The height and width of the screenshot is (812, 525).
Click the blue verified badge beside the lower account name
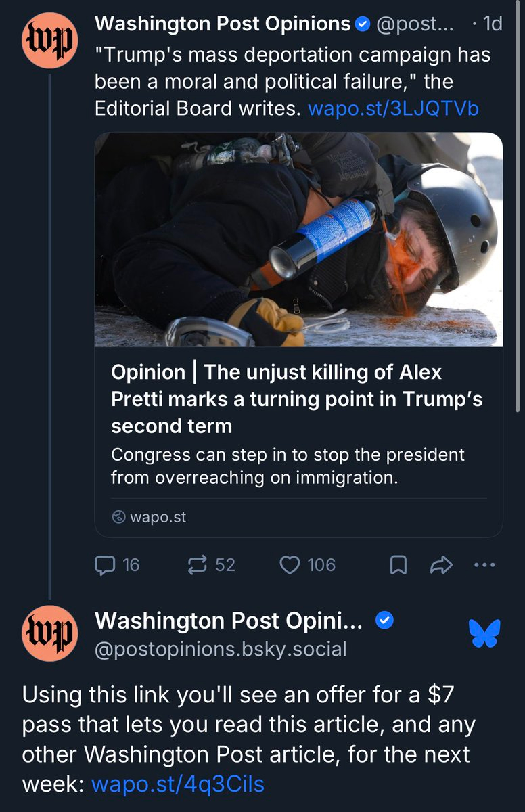point(384,621)
